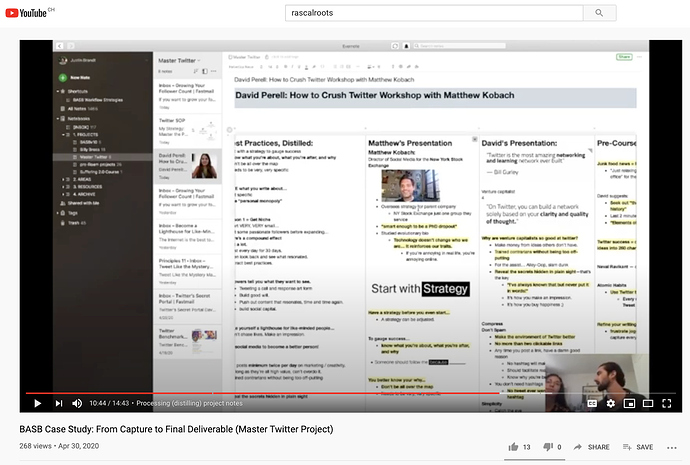Viewport: 690px width, 465px height.
Task: Click the note list view options icon
Action: pos(205,71)
